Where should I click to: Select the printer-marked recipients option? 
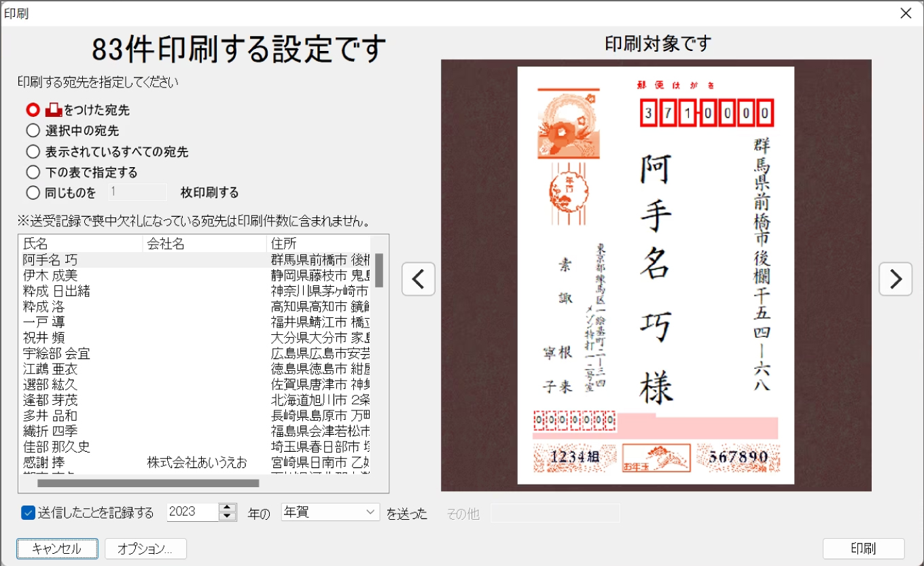point(33,109)
